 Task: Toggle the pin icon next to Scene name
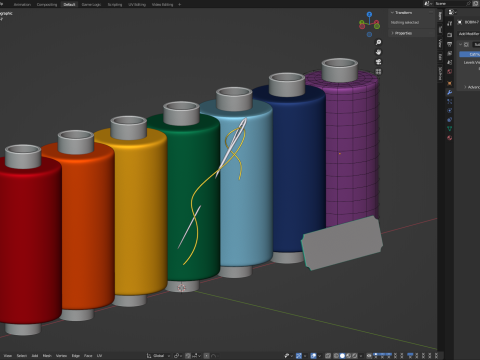tap(469, 3)
